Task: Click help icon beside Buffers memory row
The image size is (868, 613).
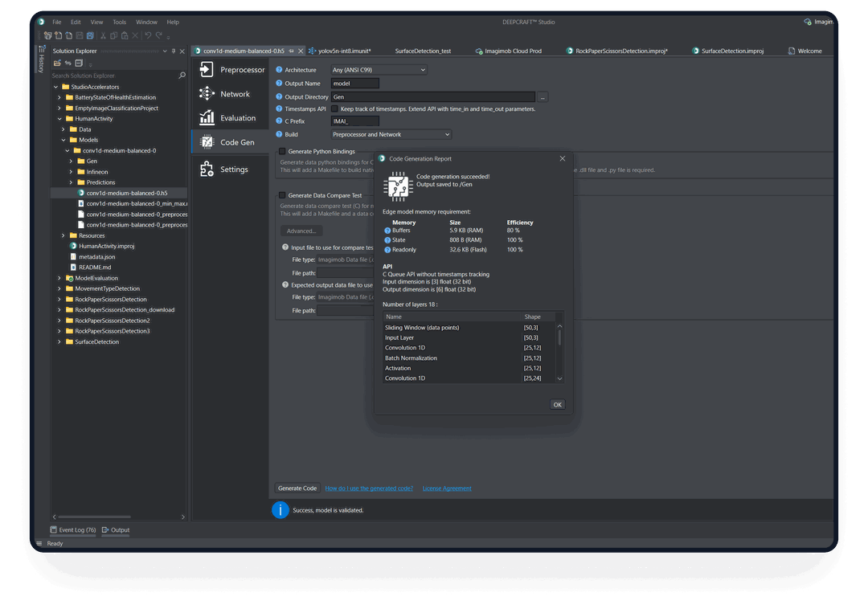Action: click(x=387, y=231)
